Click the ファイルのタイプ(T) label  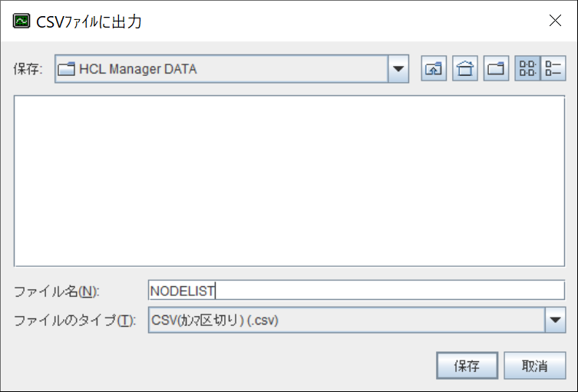[74, 320]
